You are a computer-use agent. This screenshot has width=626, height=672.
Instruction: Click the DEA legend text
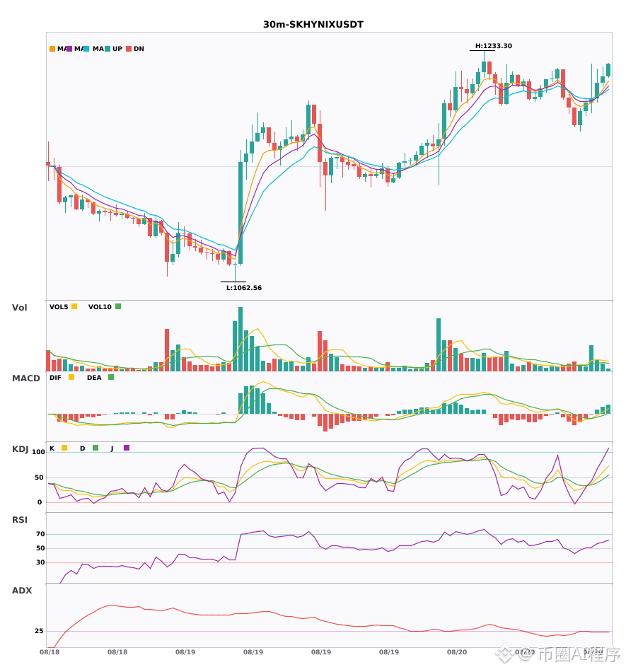click(x=94, y=378)
